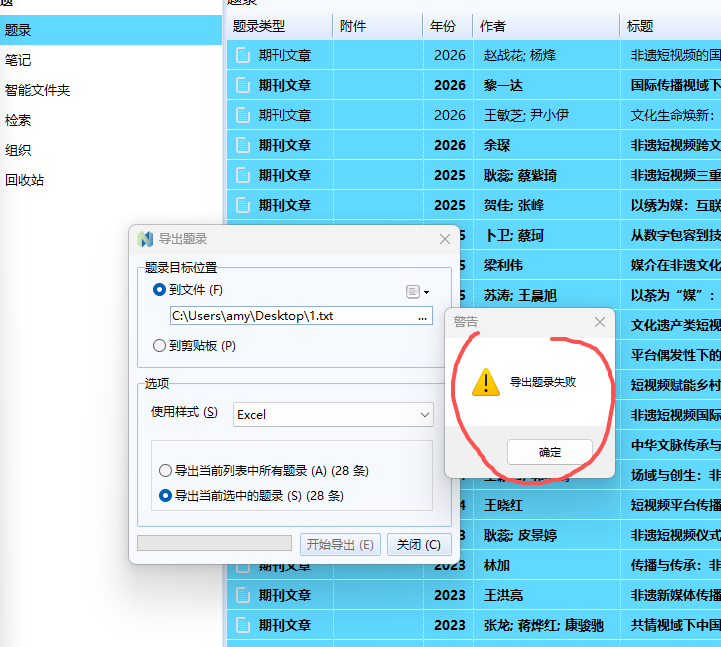Open the encoding list icon dropdown
721x647 pixels.
tap(418, 292)
